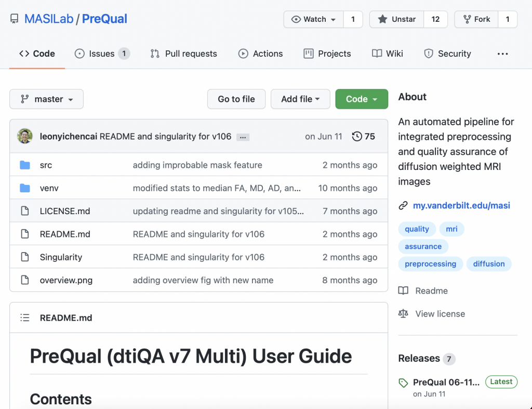Click the View license scale icon

click(403, 313)
